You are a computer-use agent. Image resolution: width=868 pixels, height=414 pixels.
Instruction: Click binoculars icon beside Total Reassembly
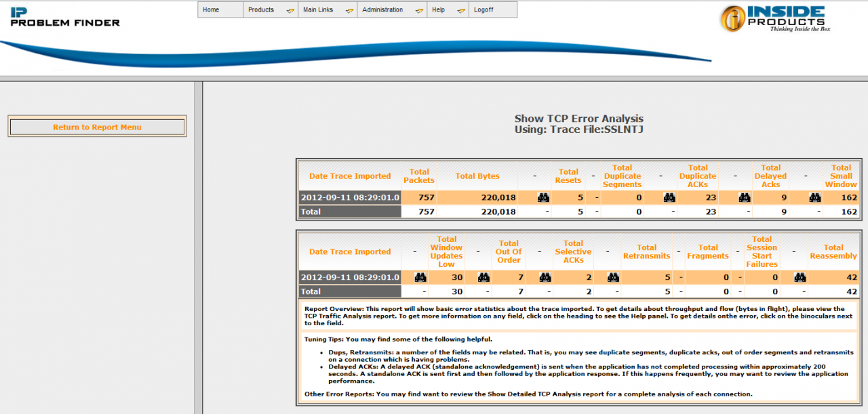[x=800, y=278]
